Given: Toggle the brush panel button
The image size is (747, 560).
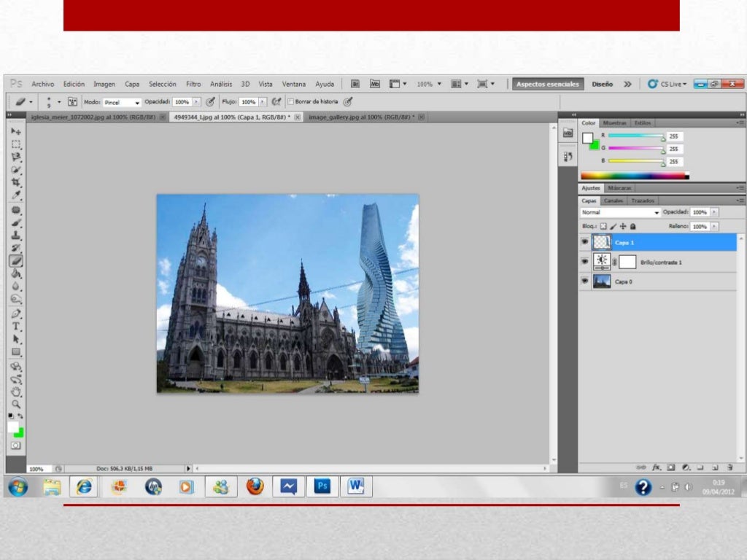Looking at the screenshot, I should pos(72,102).
